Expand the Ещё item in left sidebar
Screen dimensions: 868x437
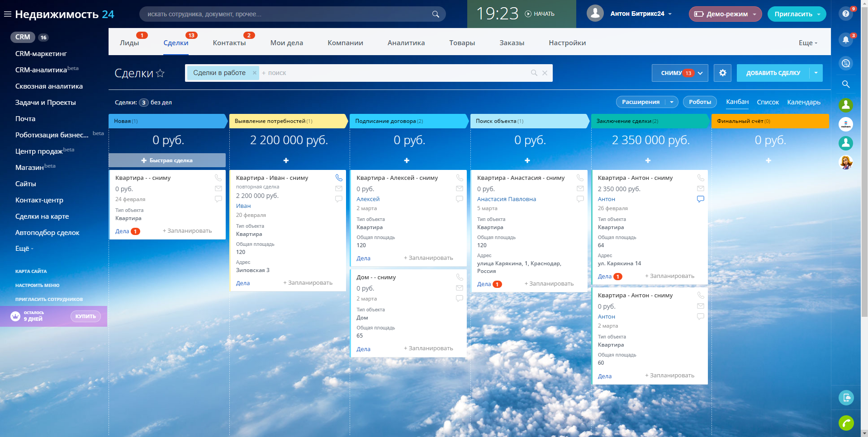tap(24, 249)
